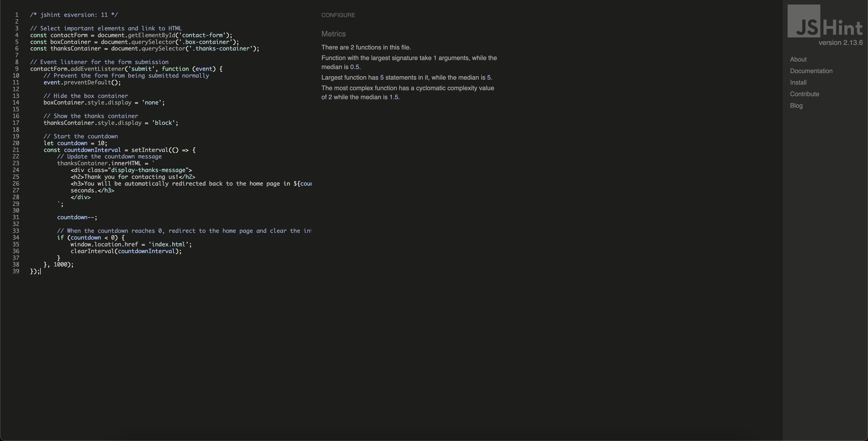This screenshot has height=441, width=868.
Task: Click line number 39 in the gutter
Action: (16, 271)
